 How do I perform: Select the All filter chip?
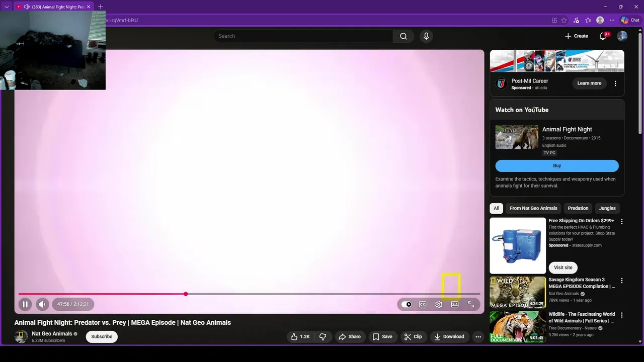pos(497,208)
